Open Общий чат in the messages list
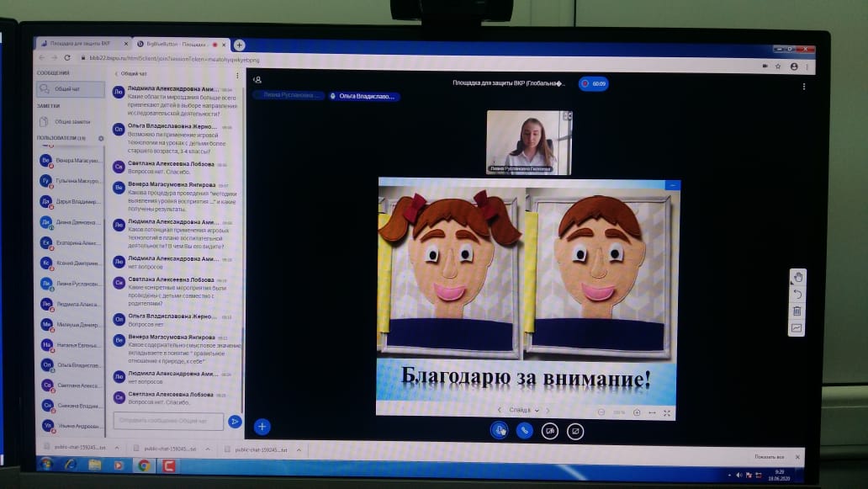The image size is (868, 489). tap(68, 89)
